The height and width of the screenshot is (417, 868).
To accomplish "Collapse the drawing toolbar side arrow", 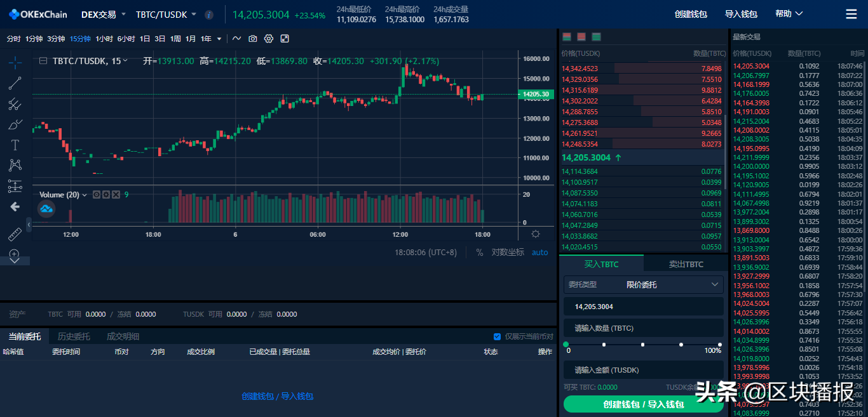I will (29, 224).
